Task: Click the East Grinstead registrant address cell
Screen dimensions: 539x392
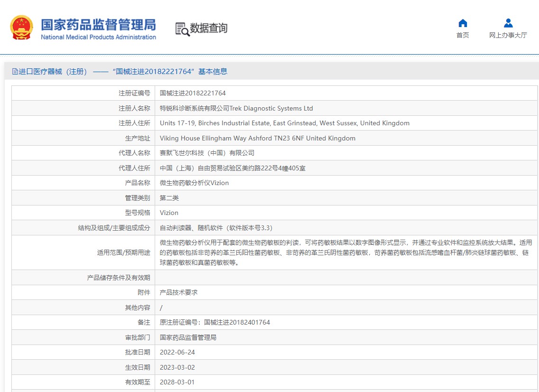Action: 284,123
